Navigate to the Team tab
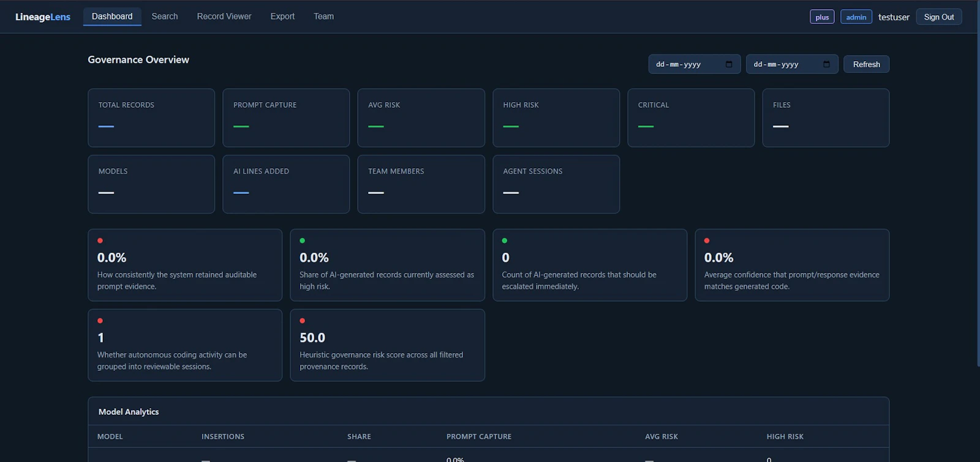This screenshot has width=980, height=462. [323, 17]
